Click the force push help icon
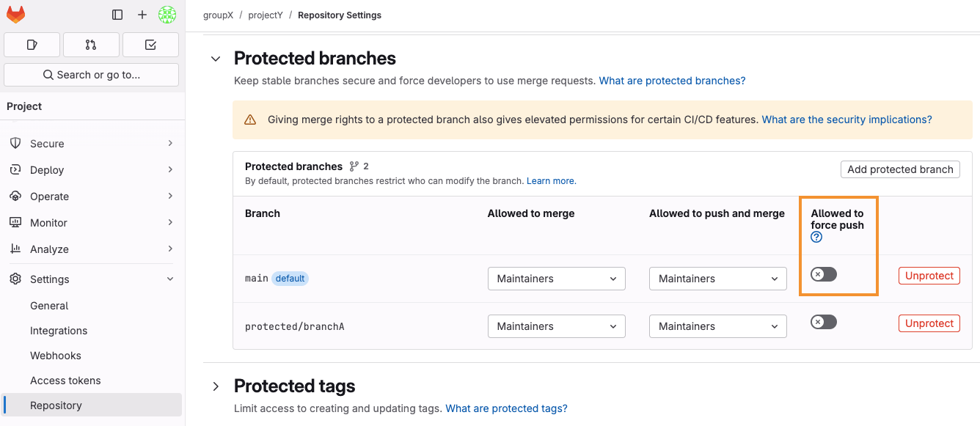 click(x=816, y=238)
